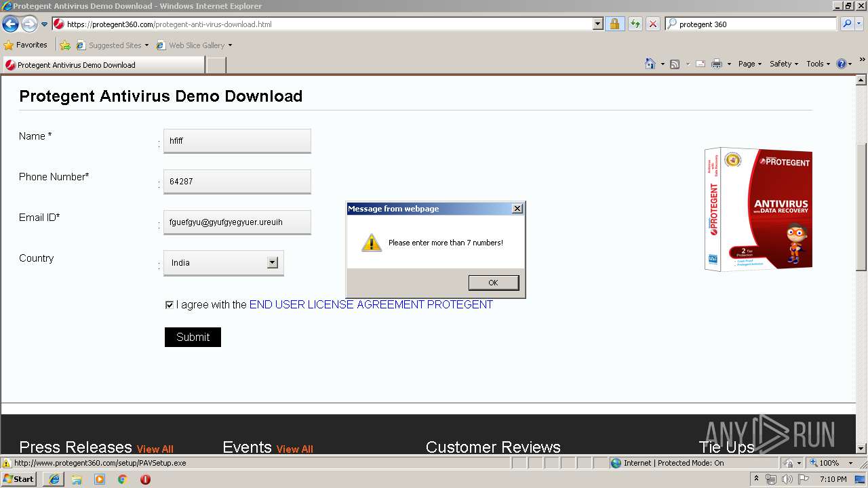Viewport: 868px width, 488px height.
Task: Click the scrollbar down arrow
Action: [x=861, y=448]
